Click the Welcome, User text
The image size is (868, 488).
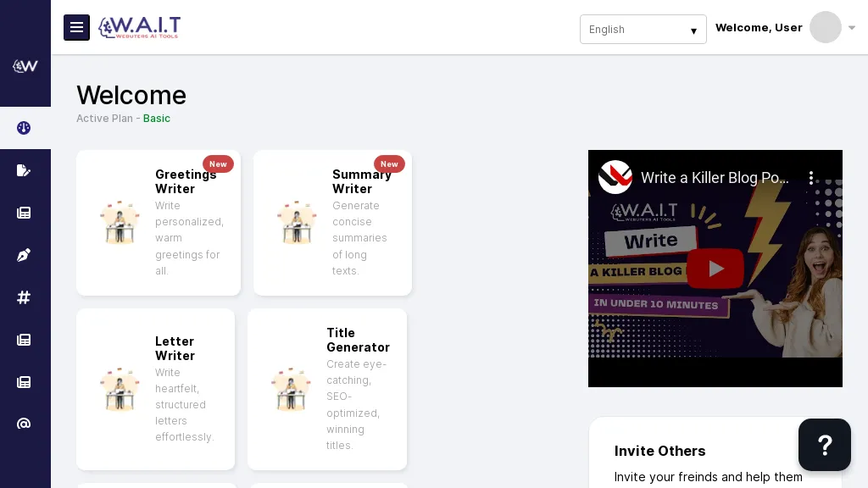759,28
